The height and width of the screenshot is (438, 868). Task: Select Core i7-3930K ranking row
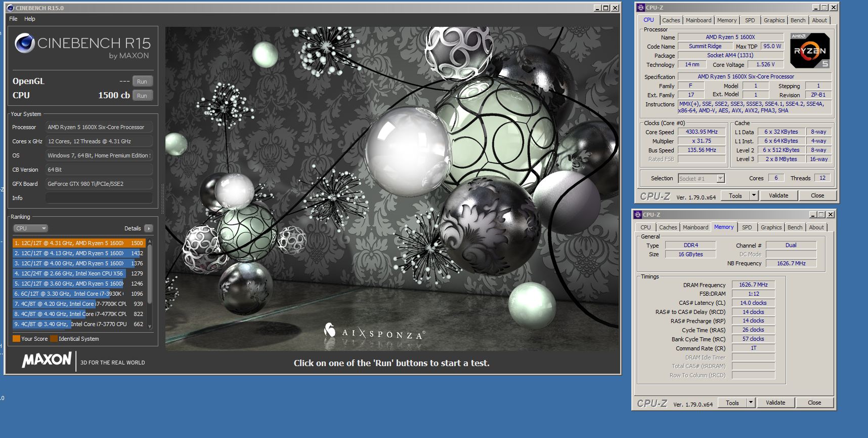79,294
